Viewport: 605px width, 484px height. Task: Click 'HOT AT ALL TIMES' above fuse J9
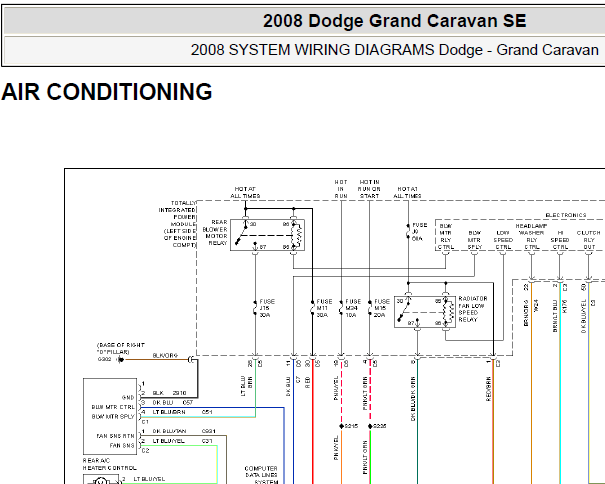click(x=407, y=193)
